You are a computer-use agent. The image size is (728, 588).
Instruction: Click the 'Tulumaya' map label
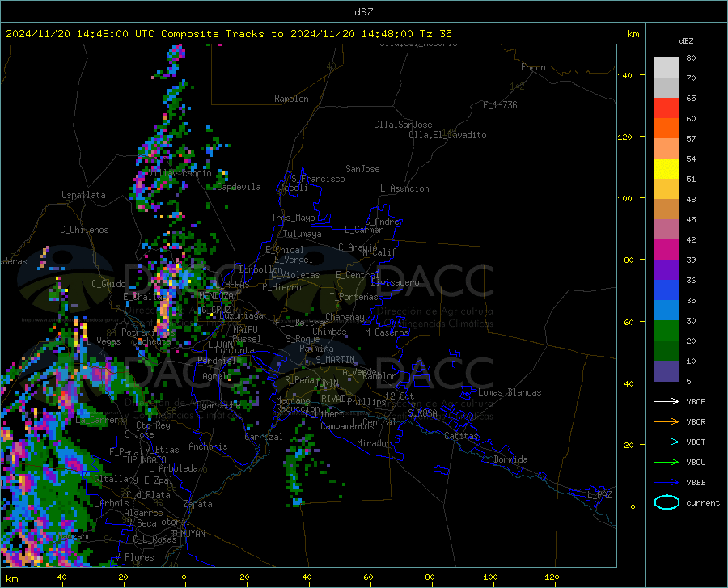pyautogui.click(x=303, y=234)
